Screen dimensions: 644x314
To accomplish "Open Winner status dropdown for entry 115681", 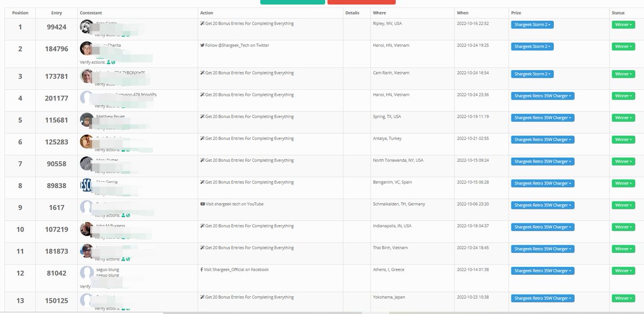I will pos(623,118).
